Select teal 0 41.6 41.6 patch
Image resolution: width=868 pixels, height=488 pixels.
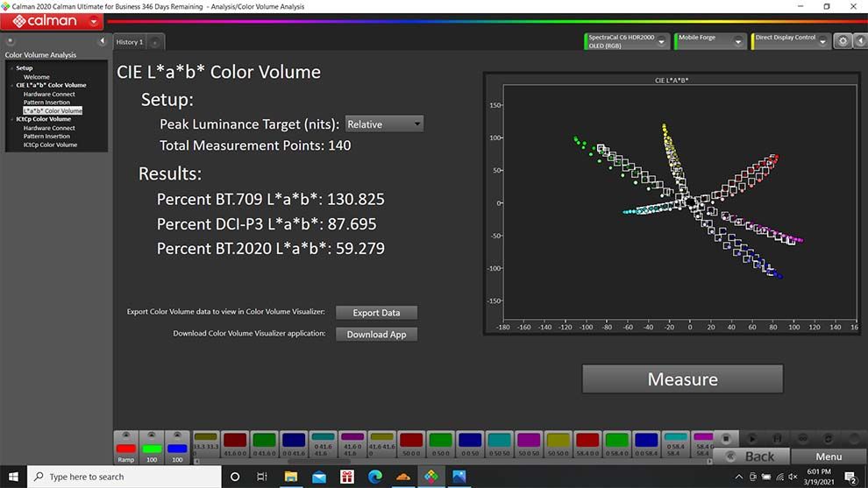point(323,444)
